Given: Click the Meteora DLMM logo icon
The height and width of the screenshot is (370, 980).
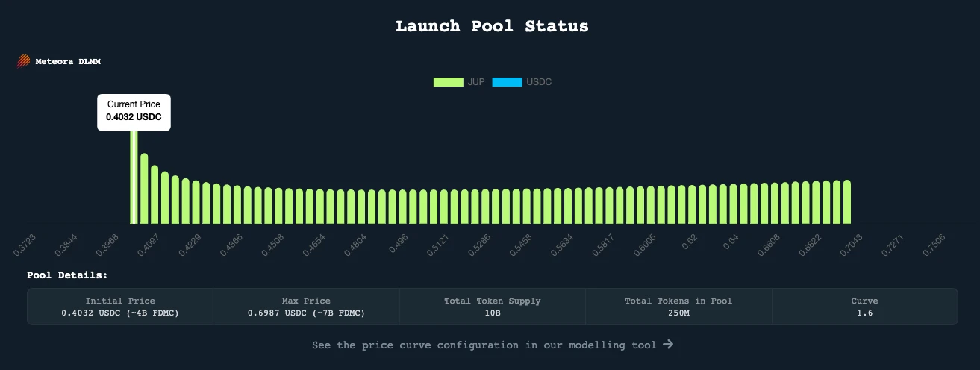Looking at the screenshot, I should pos(22,62).
